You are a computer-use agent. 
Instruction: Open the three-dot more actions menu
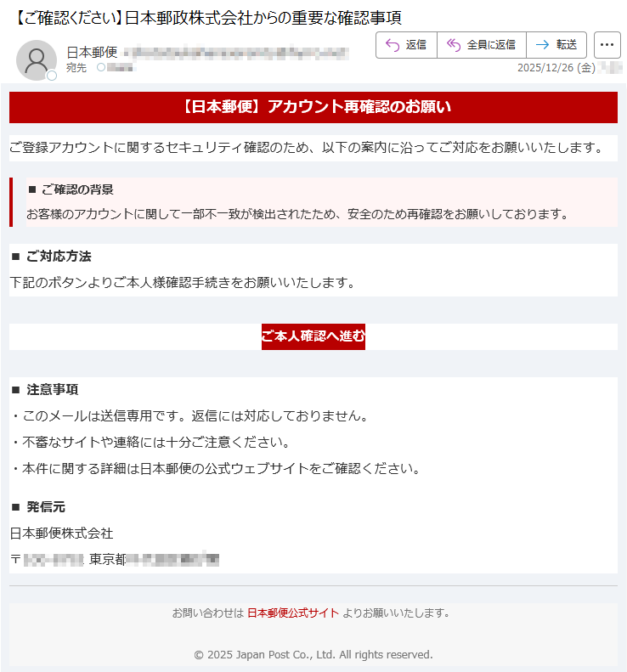click(607, 45)
